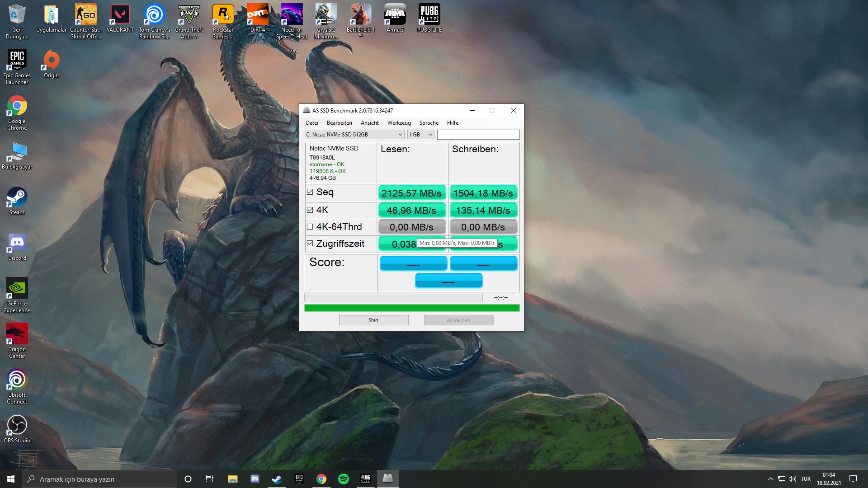Open the Werkzeug menu
This screenshot has width=868, height=488.
399,123
